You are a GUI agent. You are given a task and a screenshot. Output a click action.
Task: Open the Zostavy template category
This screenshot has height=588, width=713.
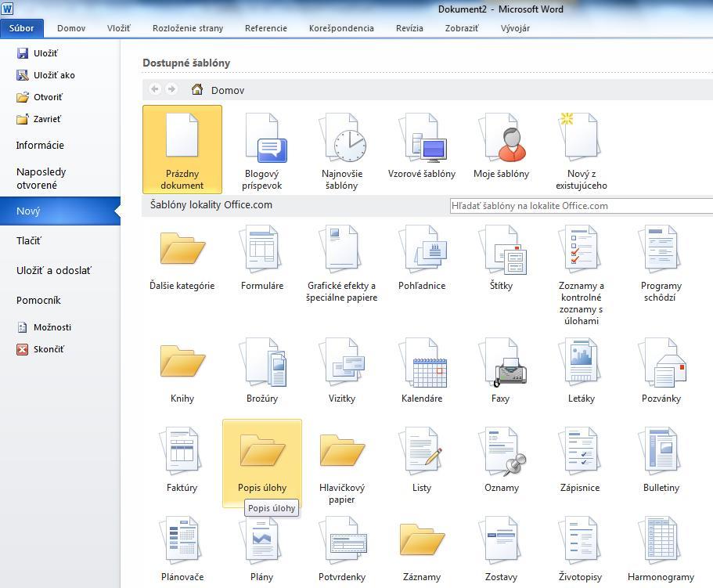click(501, 550)
